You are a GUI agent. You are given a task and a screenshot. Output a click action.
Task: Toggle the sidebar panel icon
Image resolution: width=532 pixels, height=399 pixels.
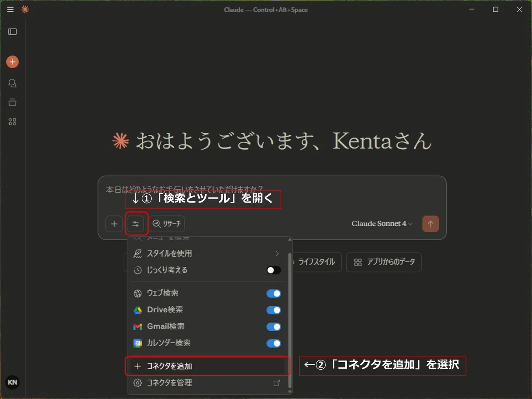tap(12, 32)
